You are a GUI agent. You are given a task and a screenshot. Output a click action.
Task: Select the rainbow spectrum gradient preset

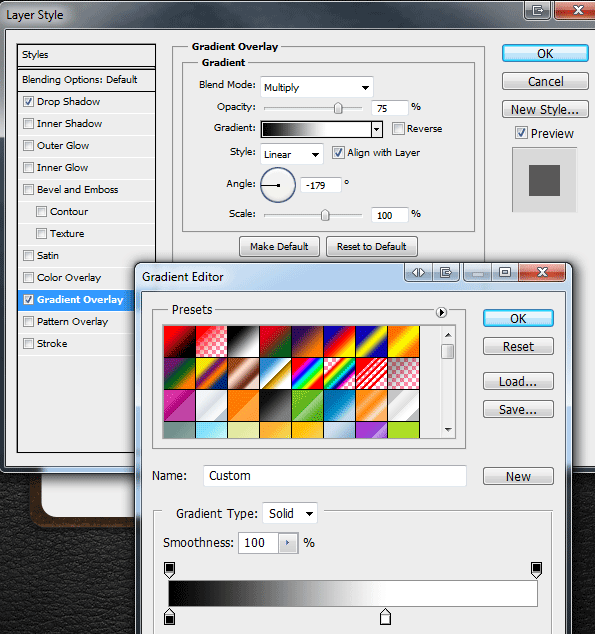[307, 373]
